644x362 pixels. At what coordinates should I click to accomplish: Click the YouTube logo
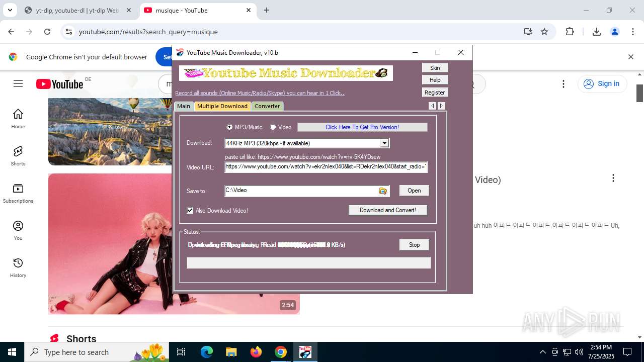(x=59, y=84)
